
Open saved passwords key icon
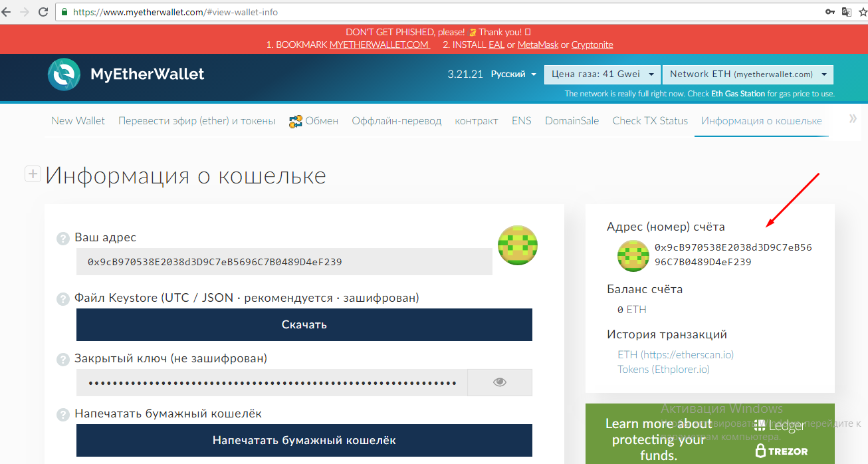pyautogui.click(x=830, y=12)
